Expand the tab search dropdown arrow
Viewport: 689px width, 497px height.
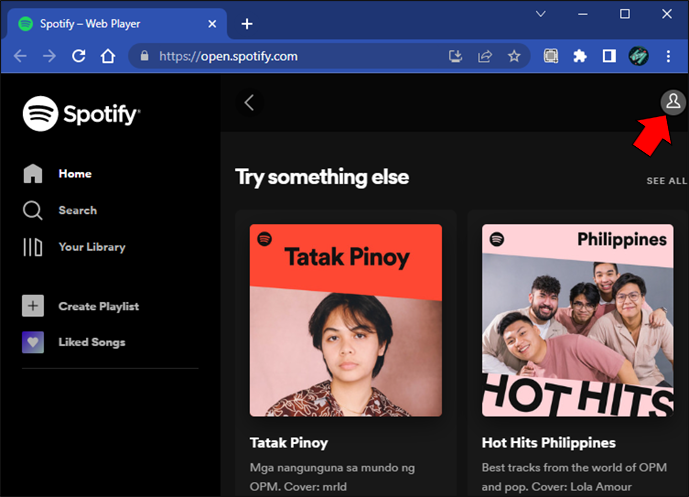click(540, 14)
